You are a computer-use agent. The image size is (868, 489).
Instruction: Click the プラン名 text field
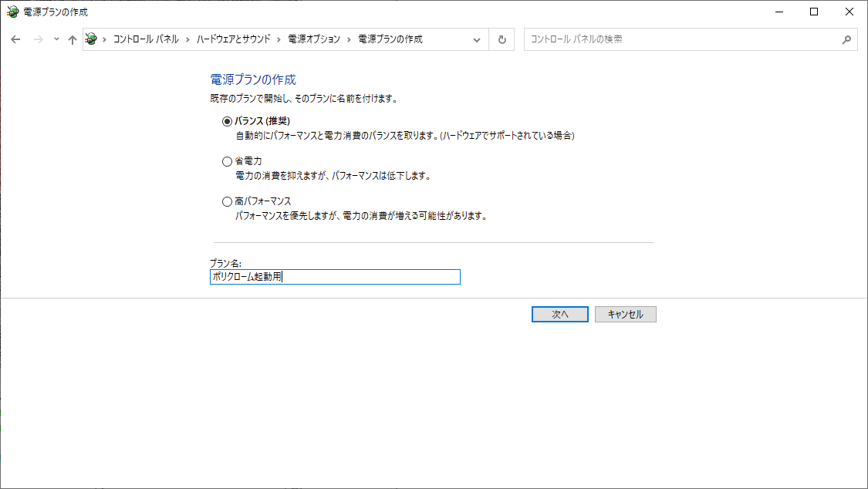(335, 277)
